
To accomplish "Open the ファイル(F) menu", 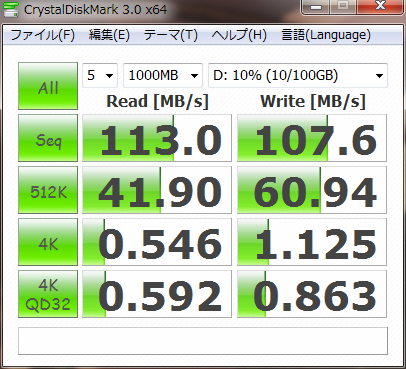I will (43, 35).
